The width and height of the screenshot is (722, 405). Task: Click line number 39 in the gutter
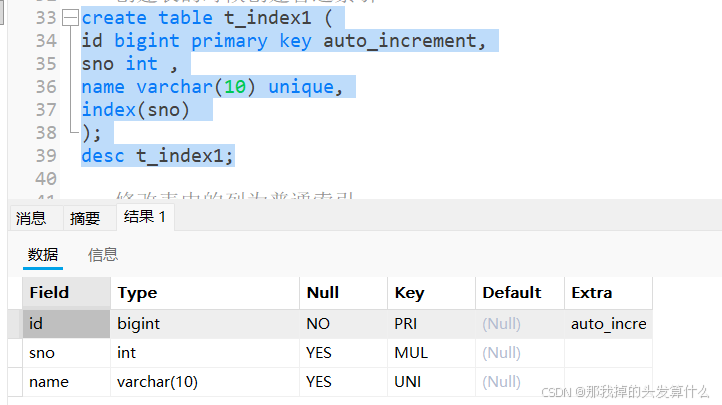(x=46, y=156)
